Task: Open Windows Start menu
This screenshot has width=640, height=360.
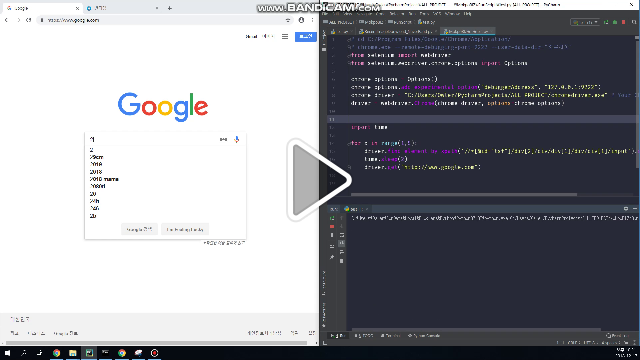Action: 7,353
